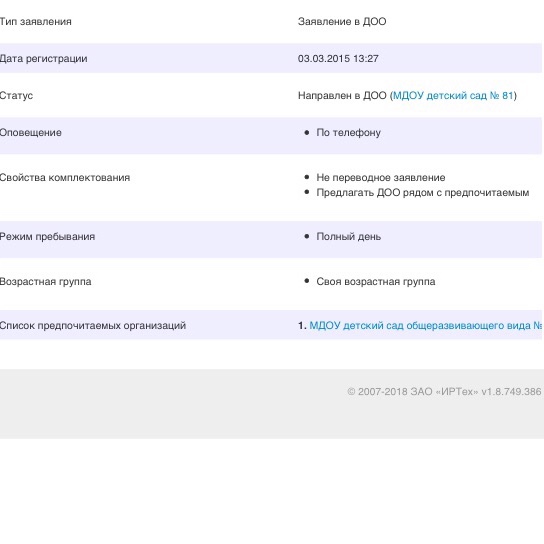Click the ЗАО ИРТех copyright footer text
Screen dimensions: 544x544
point(444,392)
